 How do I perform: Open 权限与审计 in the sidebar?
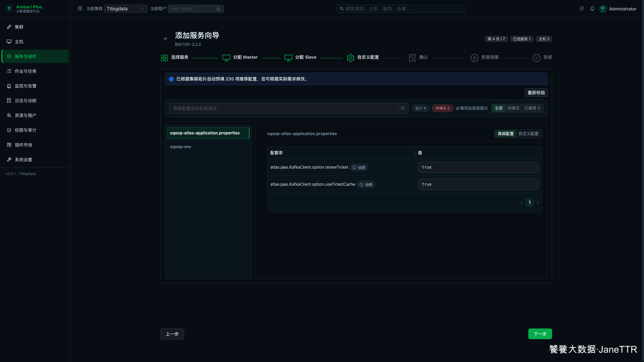(x=35, y=130)
